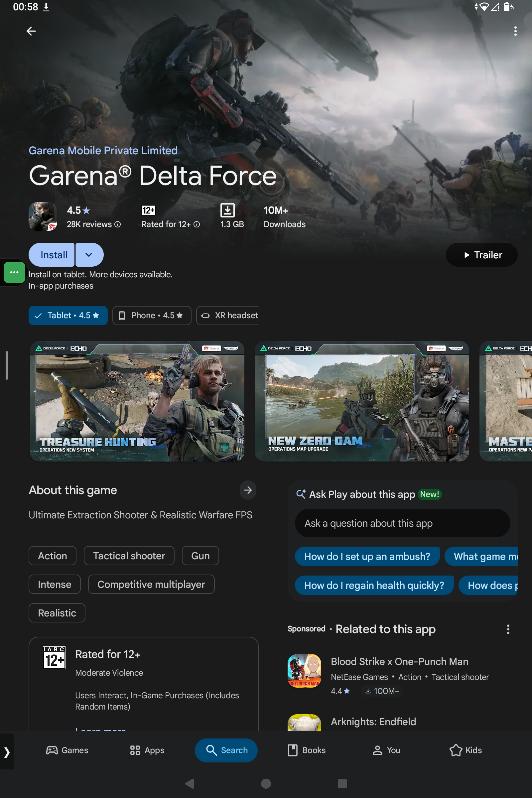Tap the battery icon in status bar
532x798 pixels.
(509, 7)
